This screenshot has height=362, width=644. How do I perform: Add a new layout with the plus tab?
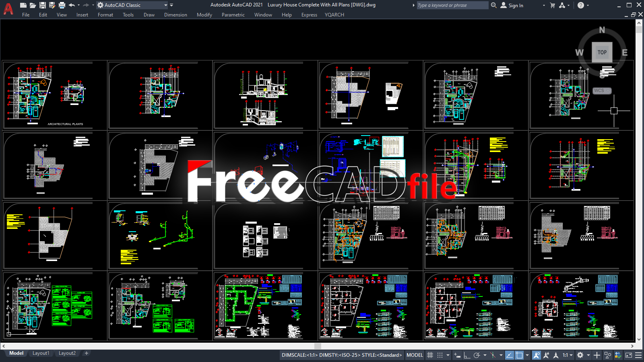point(86,353)
